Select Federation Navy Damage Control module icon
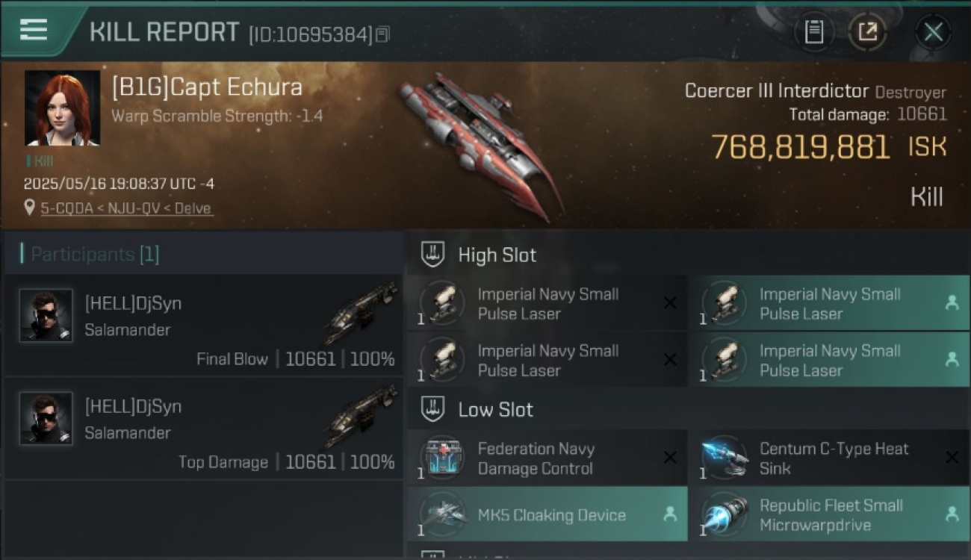The image size is (971, 560). click(x=443, y=458)
